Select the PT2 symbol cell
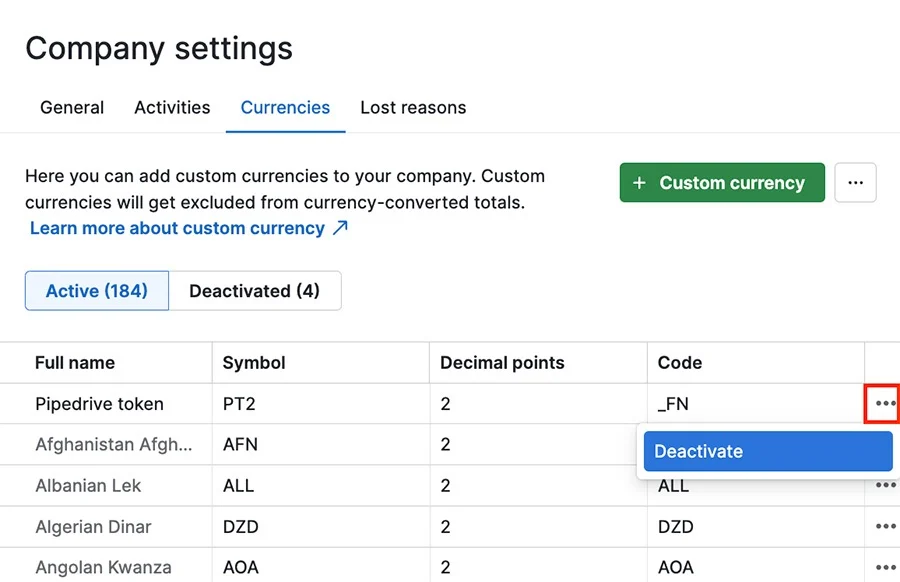900x582 pixels. [321, 403]
